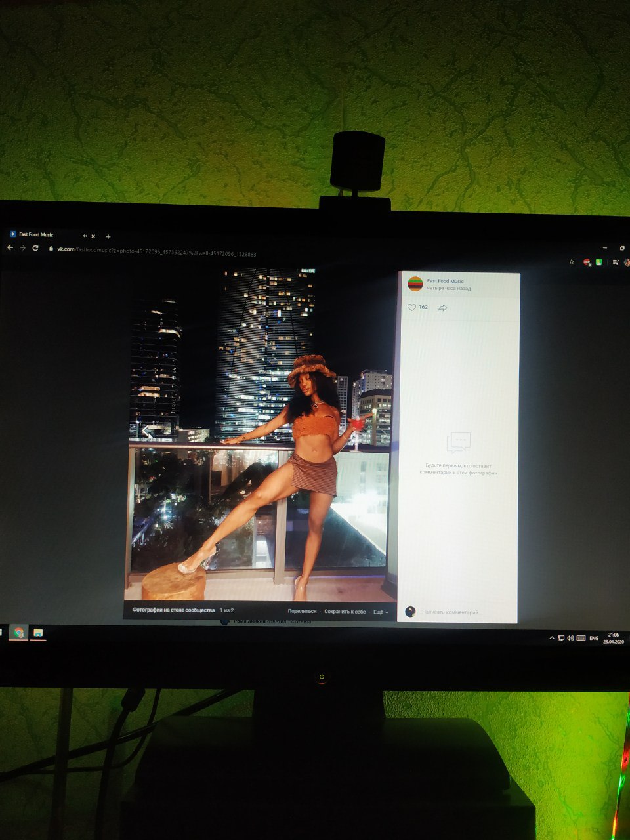Show hidden system tray icons

[552, 638]
